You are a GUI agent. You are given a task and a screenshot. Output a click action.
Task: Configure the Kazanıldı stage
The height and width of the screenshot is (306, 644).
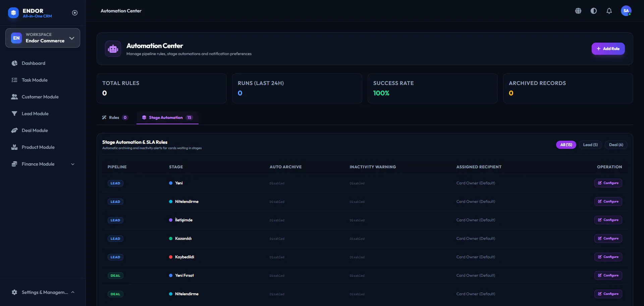(608, 238)
